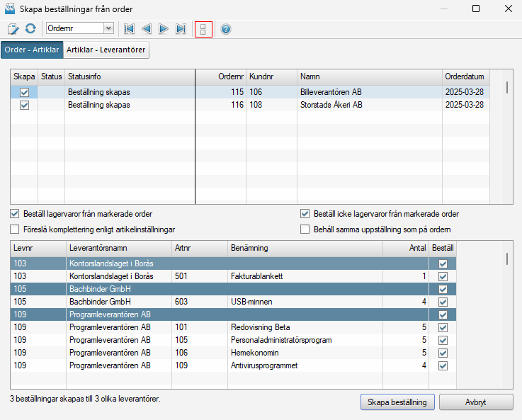Toggle 'Beställ lagervaror från markerade order'
Image resolution: width=522 pixels, height=420 pixels.
16,214
